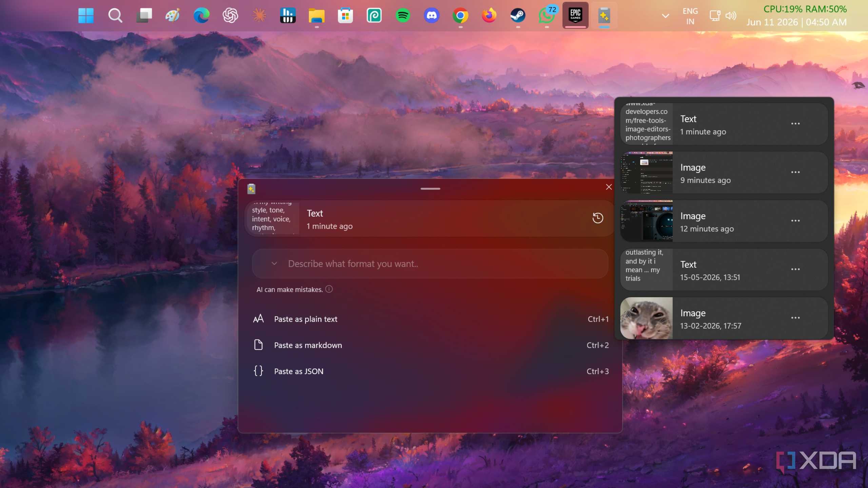Viewport: 868px width, 488px height.
Task: Open options for 15-05-2026 Text item
Action: tap(795, 269)
